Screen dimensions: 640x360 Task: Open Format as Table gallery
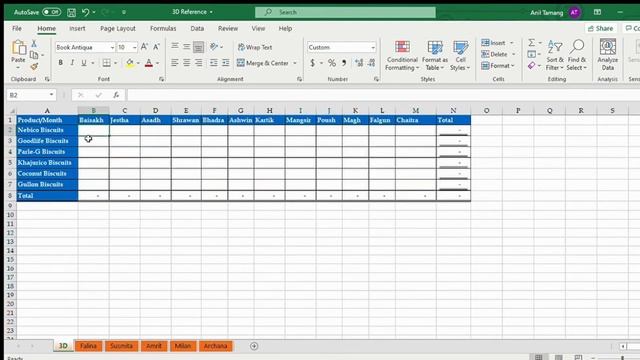coord(435,56)
